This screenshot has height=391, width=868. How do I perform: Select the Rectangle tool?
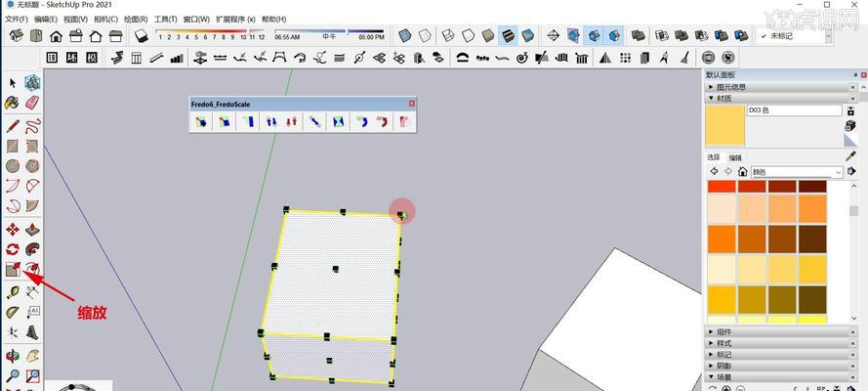tap(13, 147)
